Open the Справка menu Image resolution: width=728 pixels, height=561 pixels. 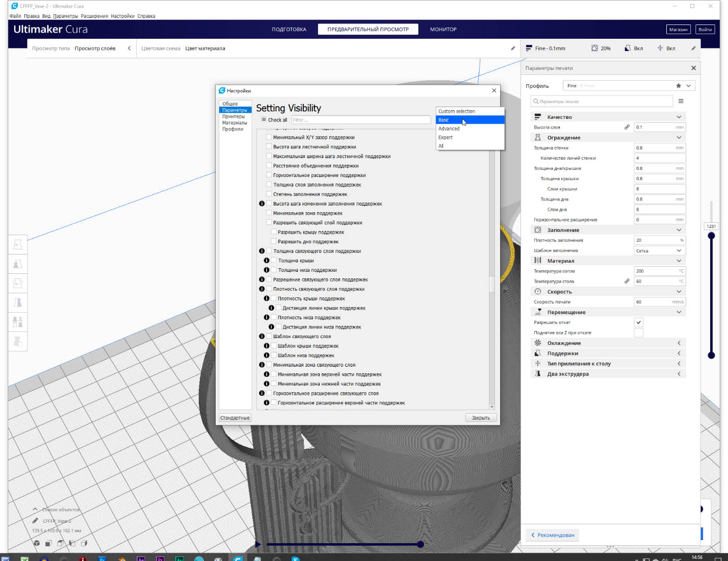(x=146, y=16)
